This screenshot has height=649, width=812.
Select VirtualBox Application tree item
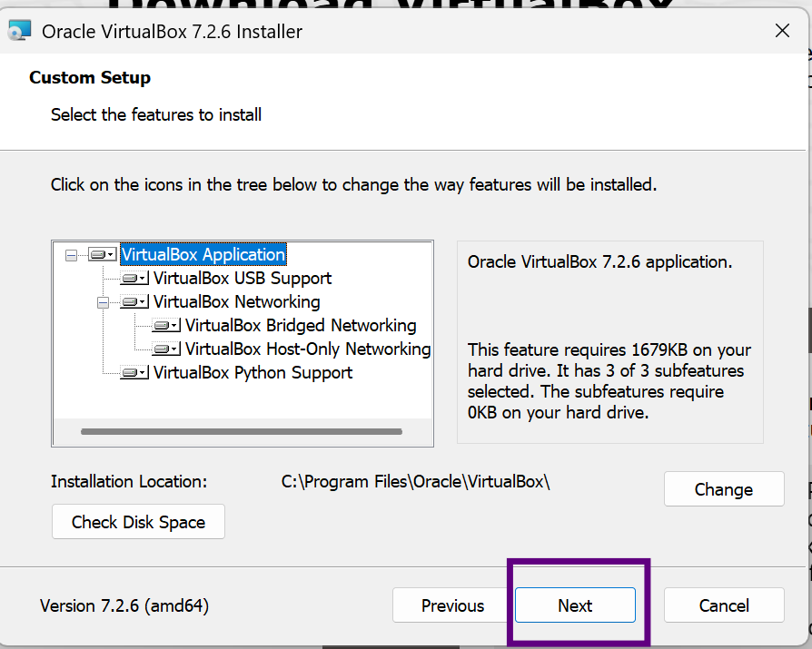point(203,255)
